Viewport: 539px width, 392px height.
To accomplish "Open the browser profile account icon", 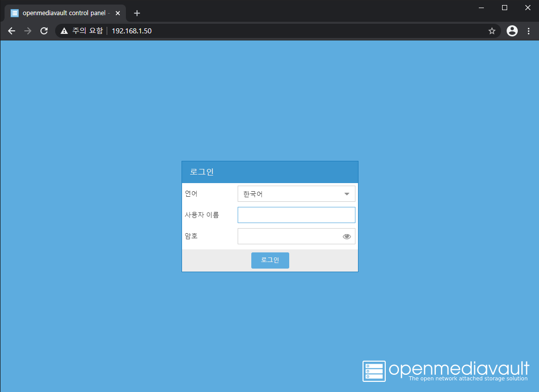I will click(512, 31).
